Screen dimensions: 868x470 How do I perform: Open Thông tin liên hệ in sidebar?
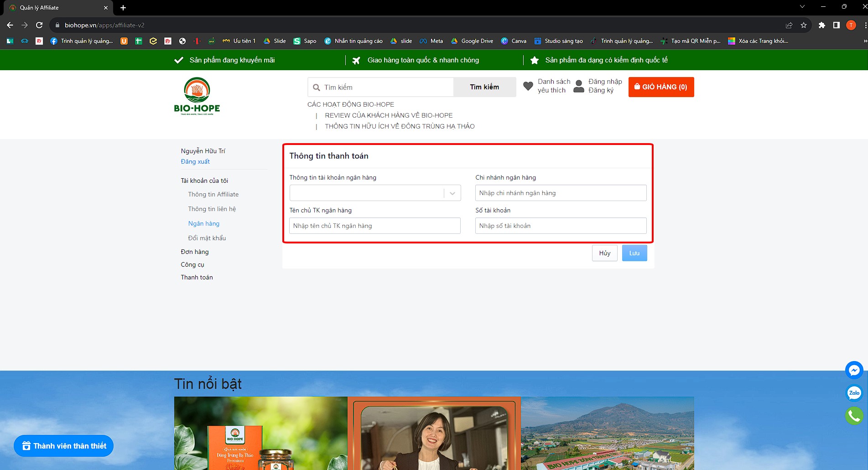click(x=212, y=209)
